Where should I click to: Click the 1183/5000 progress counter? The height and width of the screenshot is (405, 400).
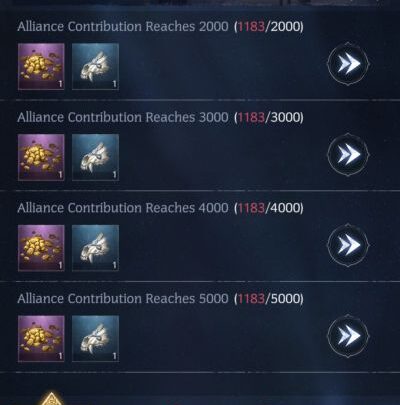point(269,298)
